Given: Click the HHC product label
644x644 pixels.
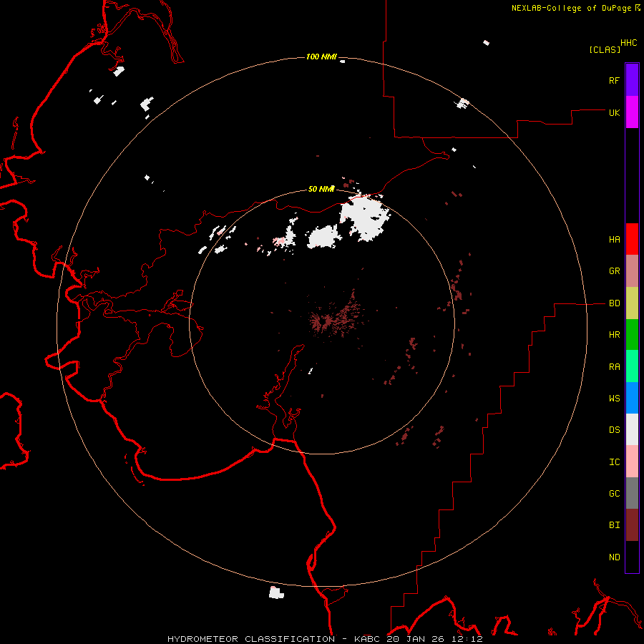Looking at the screenshot, I should [x=628, y=43].
